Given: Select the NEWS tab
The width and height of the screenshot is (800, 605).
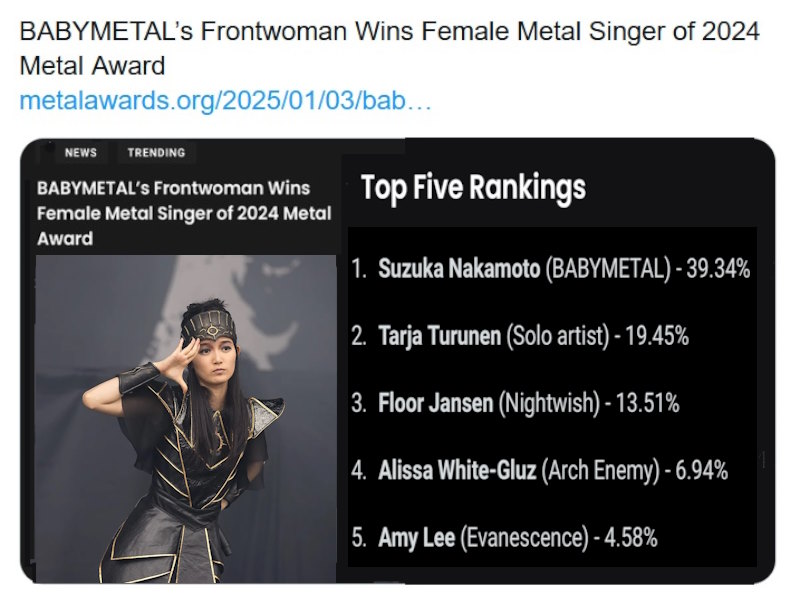Looking at the screenshot, I should [x=81, y=153].
